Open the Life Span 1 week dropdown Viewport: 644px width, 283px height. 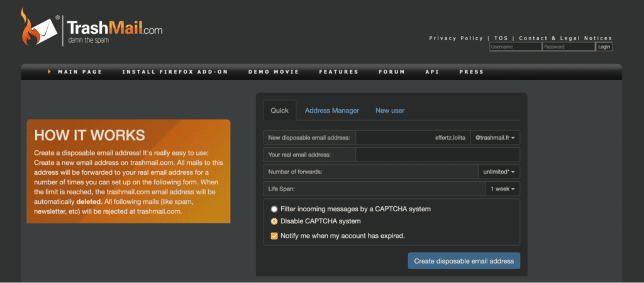(x=502, y=189)
